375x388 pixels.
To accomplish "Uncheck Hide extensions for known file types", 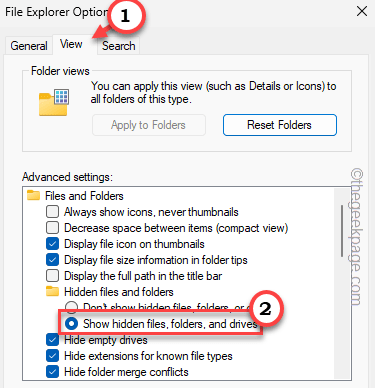I will click(52, 356).
